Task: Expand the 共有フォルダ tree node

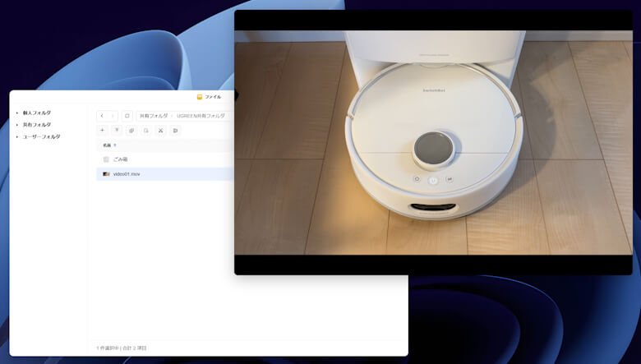Action: tap(17, 125)
